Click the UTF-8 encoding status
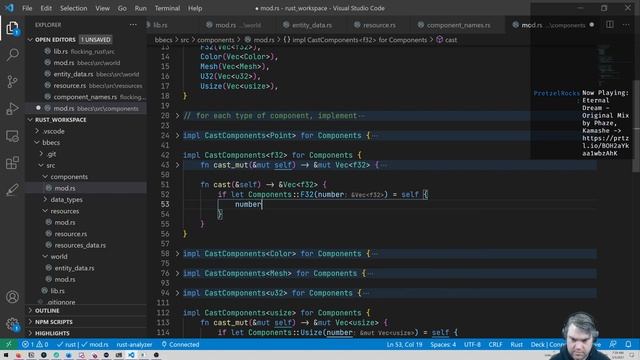 pyautogui.click(x=472, y=344)
